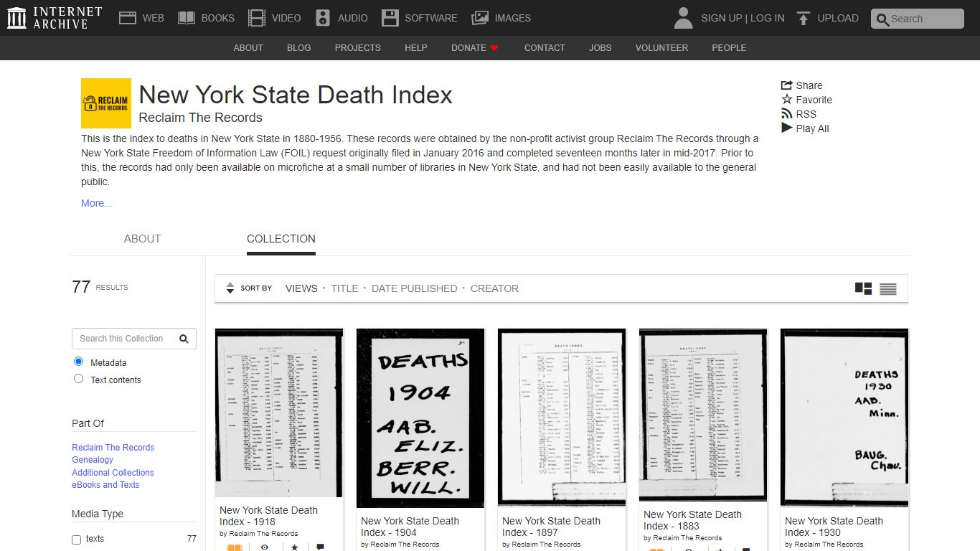Select the Text contents radio button
This screenshot has height=551, width=980.
coord(78,379)
